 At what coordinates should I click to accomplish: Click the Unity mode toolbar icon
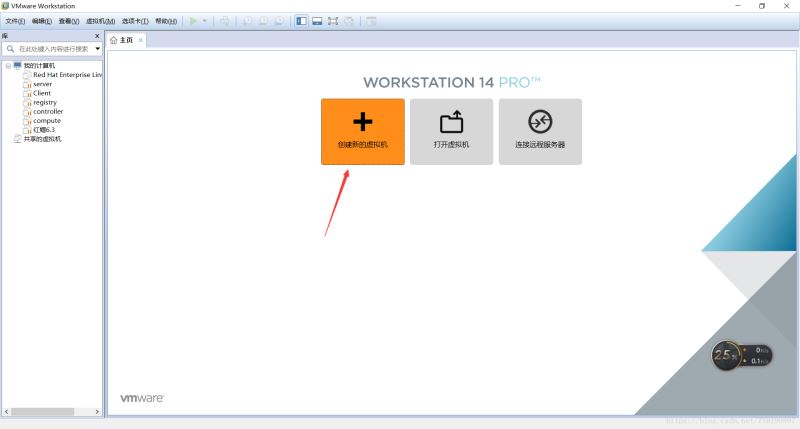[349, 21]
